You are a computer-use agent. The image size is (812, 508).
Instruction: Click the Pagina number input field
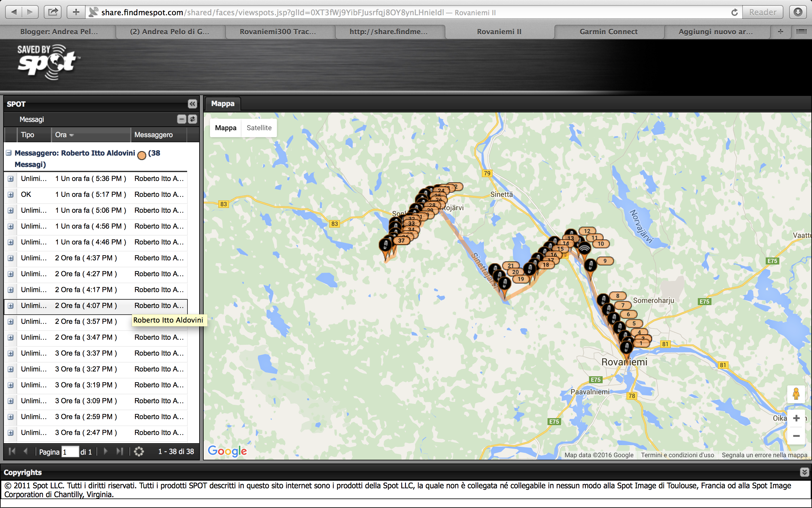pyautogui.click(x=70, y=452)
